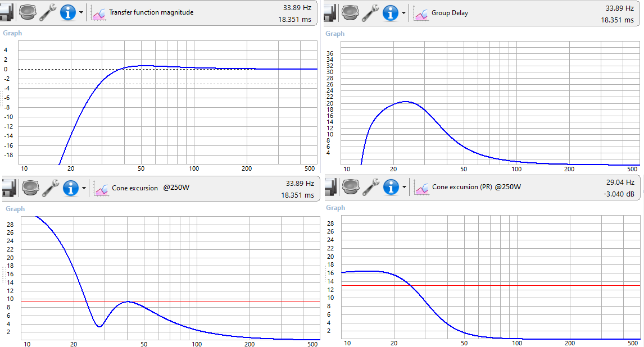Click info icon in Group Delay panel

pyautogui.click(x=391, y=13)
